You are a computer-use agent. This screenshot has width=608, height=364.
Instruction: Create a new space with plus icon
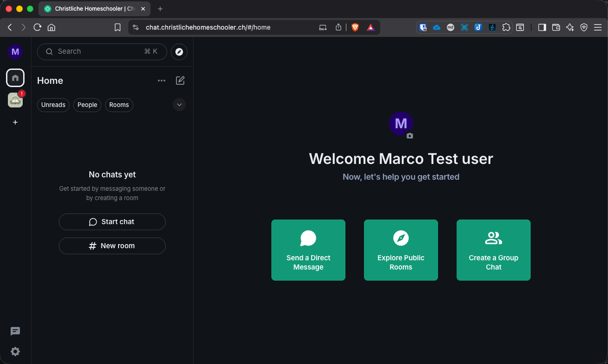pyautogui.click(x=15, y=122)
